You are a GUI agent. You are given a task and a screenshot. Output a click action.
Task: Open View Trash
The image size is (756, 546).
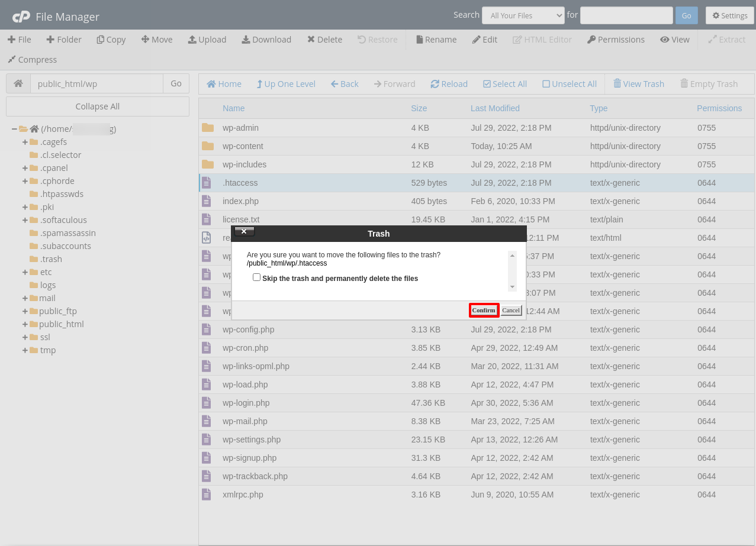[639, 84]
